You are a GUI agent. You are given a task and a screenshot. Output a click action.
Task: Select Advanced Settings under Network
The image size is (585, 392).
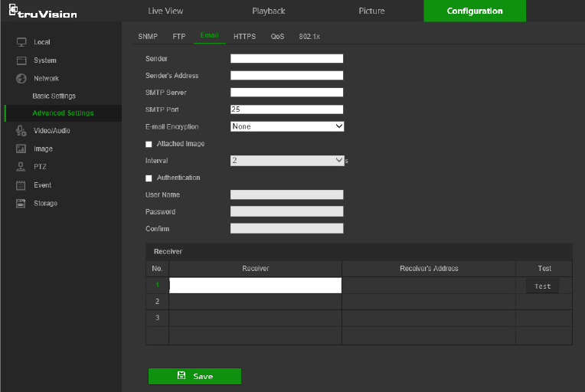[x=63, y=113]
